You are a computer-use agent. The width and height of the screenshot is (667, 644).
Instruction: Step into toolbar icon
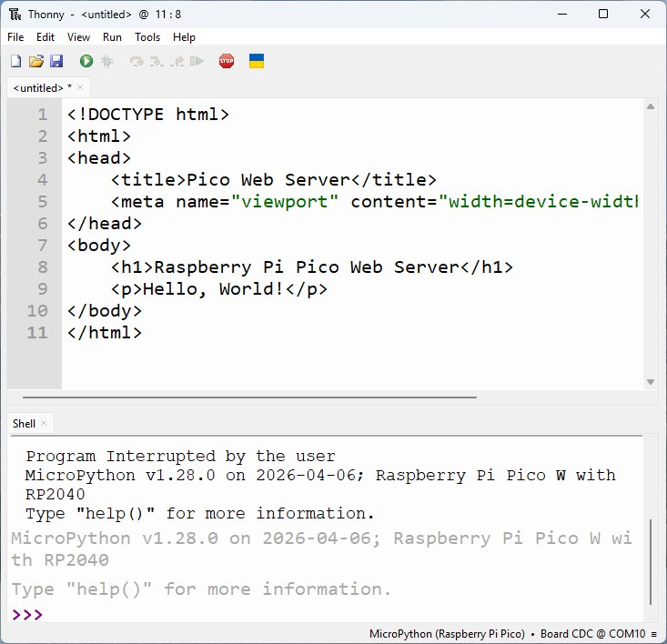[157, 62]
